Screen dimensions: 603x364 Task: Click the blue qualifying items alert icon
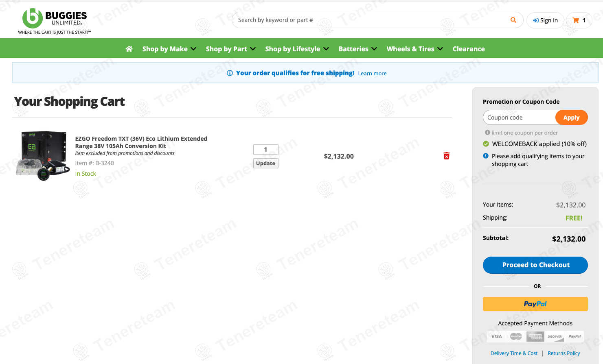coord(486,156)
